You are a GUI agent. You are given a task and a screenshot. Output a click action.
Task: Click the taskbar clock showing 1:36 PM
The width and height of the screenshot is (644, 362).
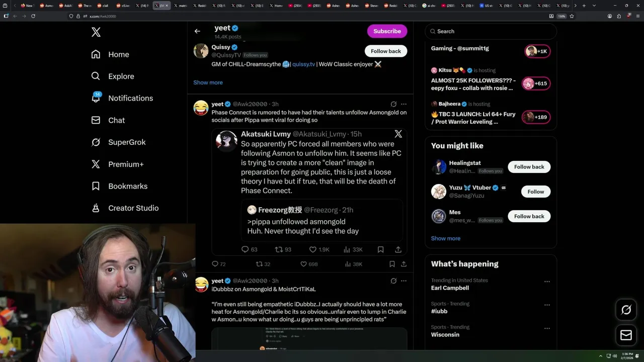(627, 355)
